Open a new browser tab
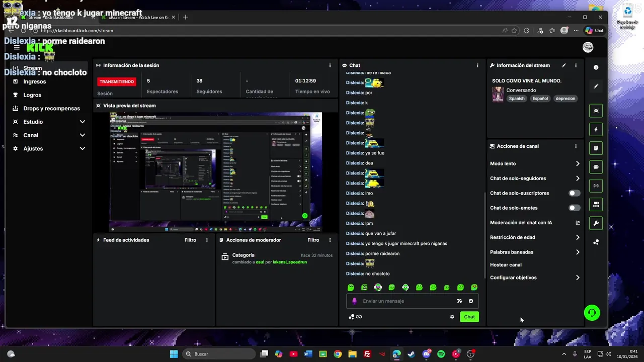This screenshot has width=644, height=362. click(185, 17)
